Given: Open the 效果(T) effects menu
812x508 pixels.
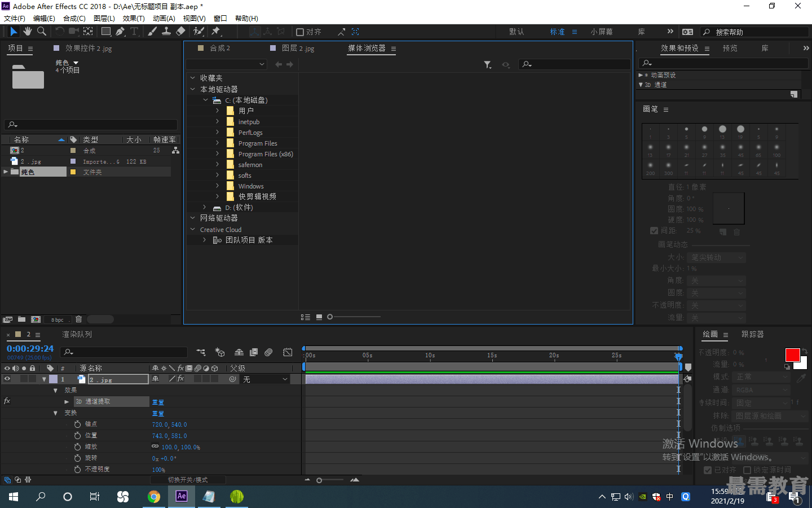Looking at the screenshot, I should (134, 18).
